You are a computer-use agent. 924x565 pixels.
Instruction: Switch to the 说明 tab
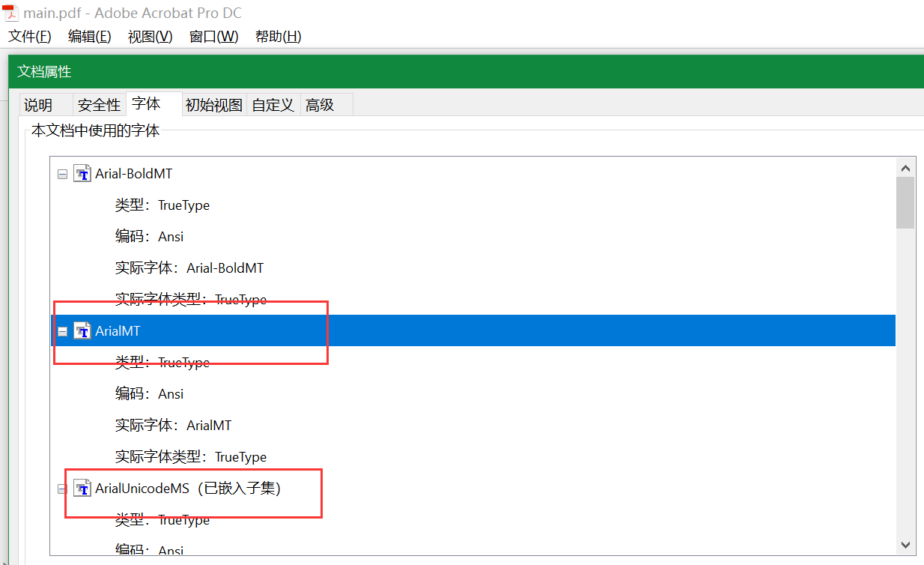(x=41, y=104)
